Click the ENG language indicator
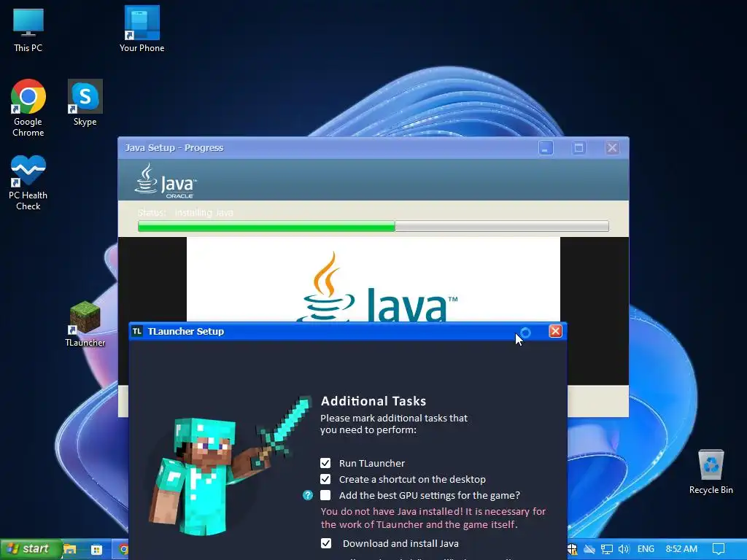 coord(646,549)
